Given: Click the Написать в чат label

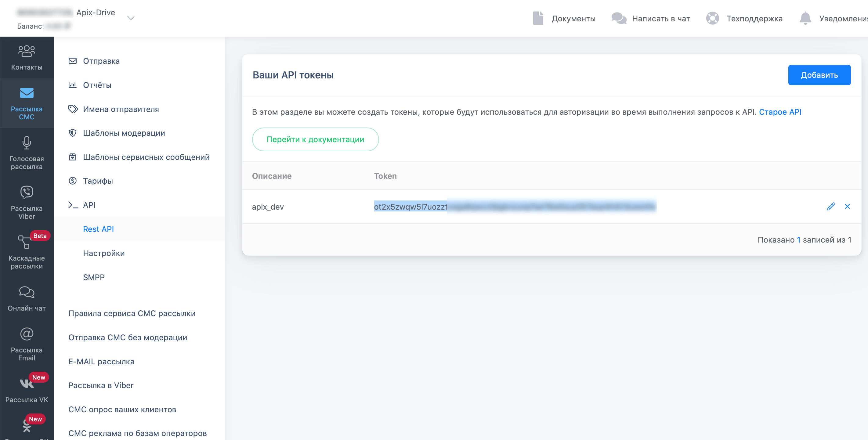Looking at the screenshot, I should (661, 19).
